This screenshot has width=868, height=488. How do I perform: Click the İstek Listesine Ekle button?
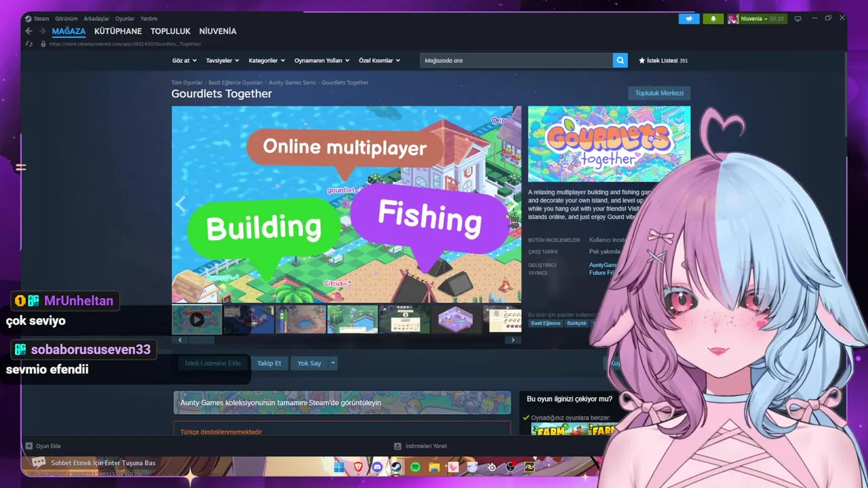coord(212,363)
